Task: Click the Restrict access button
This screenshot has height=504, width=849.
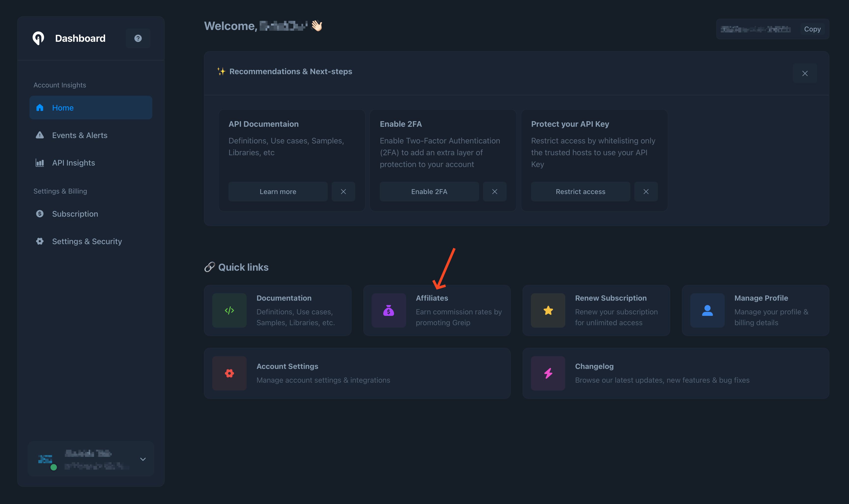Action: pyautogui.click(x=580, y=192)
